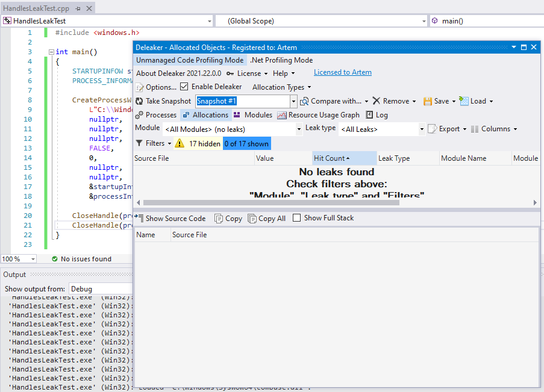This screenshot has height=392, width=544.
Task: Click the Save floppy icon
Action: [x=428, y=101]
